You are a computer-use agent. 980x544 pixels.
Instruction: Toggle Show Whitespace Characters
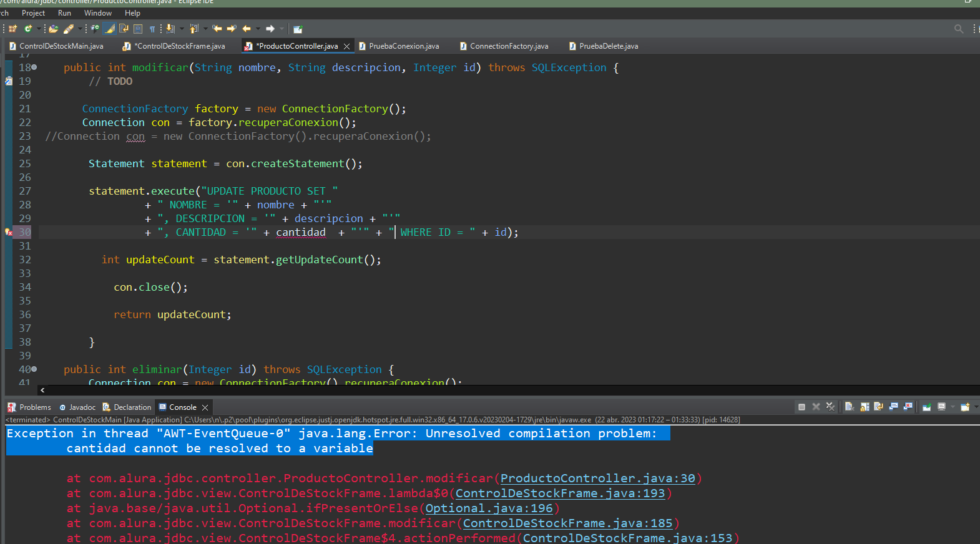(152, 29)
